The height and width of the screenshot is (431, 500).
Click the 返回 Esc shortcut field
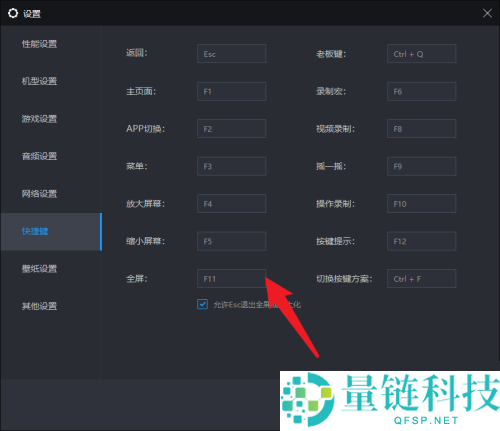[x=232, y=54]
